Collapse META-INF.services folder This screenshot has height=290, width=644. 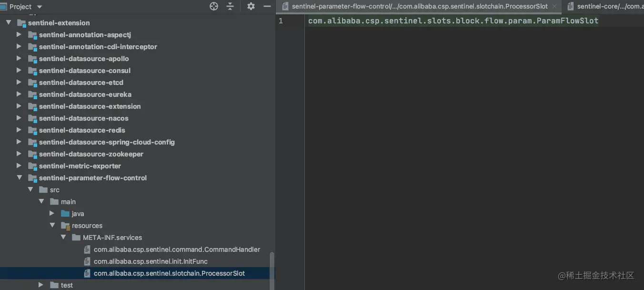(63, 237)
